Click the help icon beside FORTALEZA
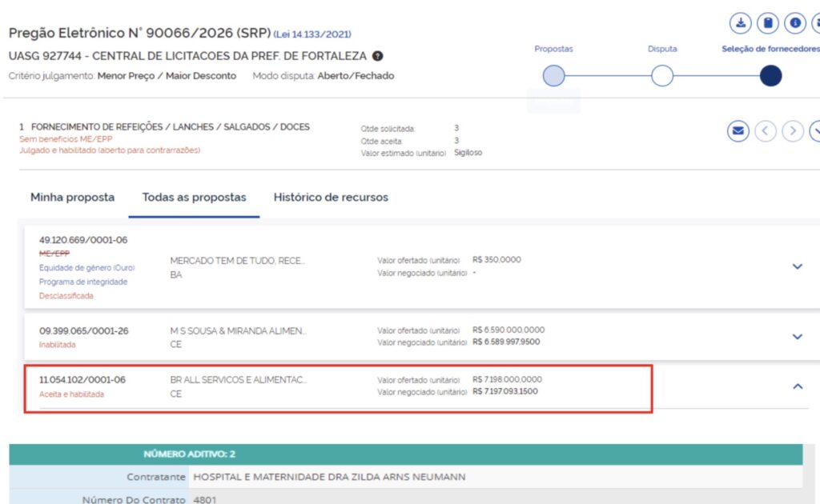The height and width of the screenshot is (504, 820). (x=378, y=56)
